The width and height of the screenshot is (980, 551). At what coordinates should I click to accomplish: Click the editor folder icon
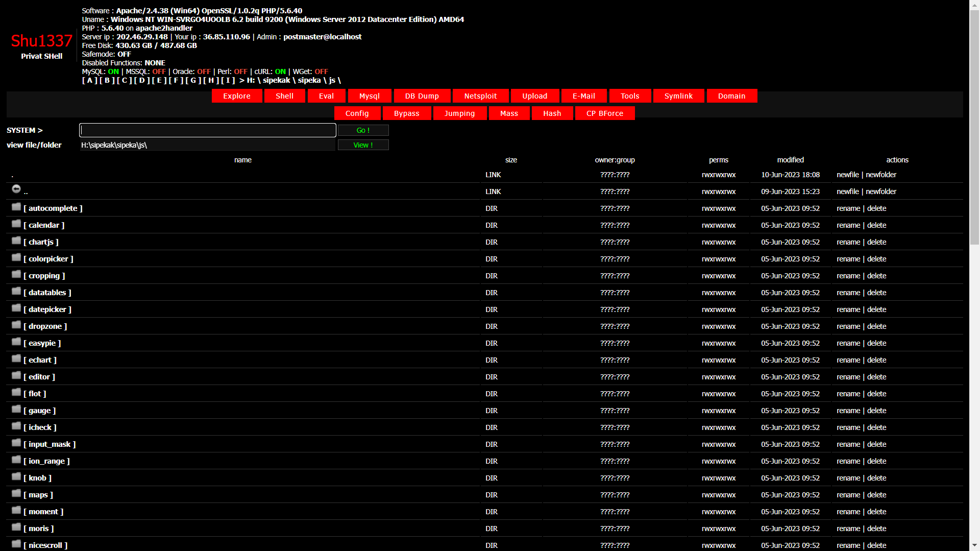pos(16,375)
